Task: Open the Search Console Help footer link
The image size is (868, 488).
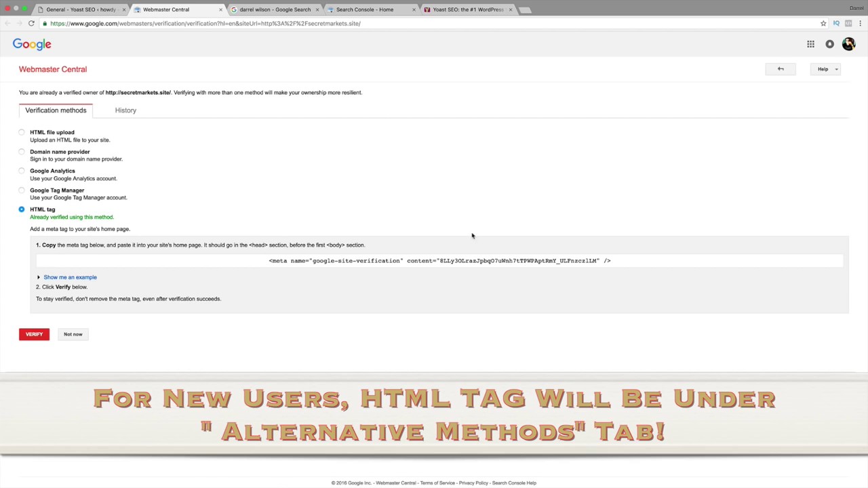Action: 514,483
